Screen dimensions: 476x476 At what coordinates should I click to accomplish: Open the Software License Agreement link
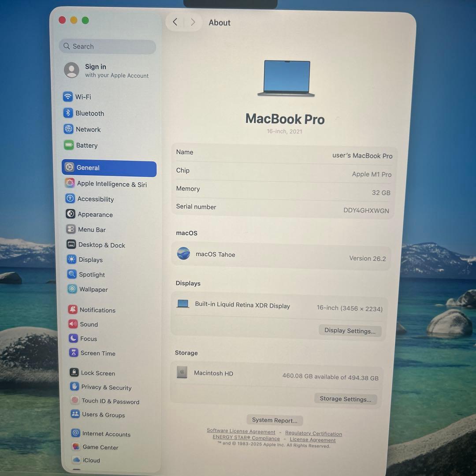coord(241,431)
